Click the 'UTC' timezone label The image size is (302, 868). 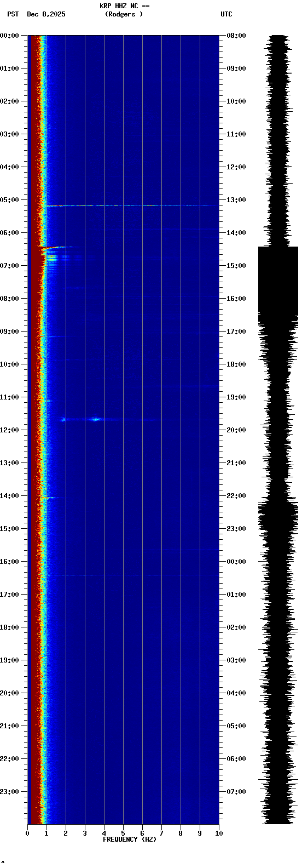coord(226,14)
